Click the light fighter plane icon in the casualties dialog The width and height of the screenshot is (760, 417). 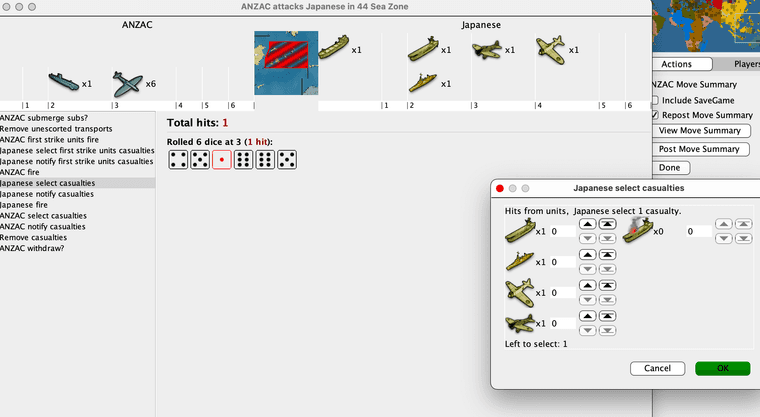(x=519, y=292)
